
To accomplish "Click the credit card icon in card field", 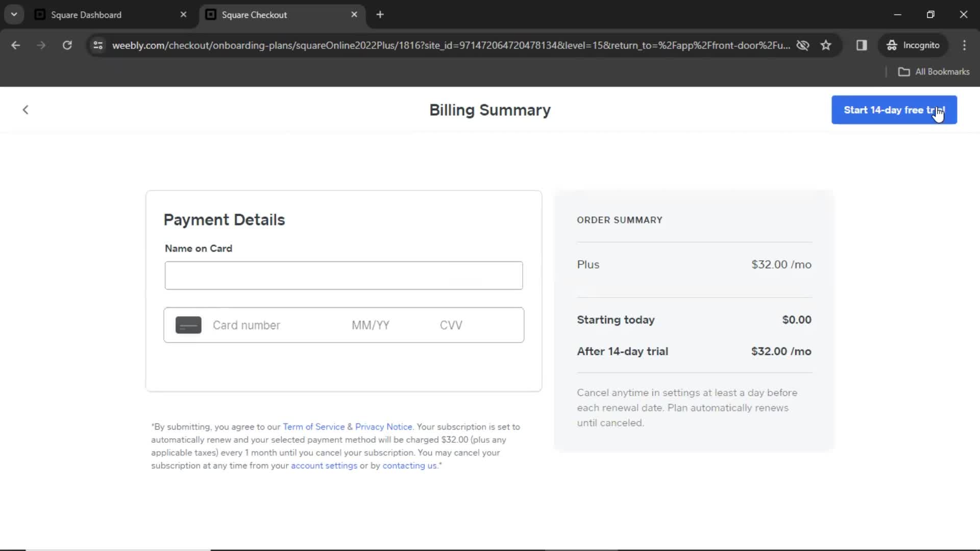I will (188, 325).
